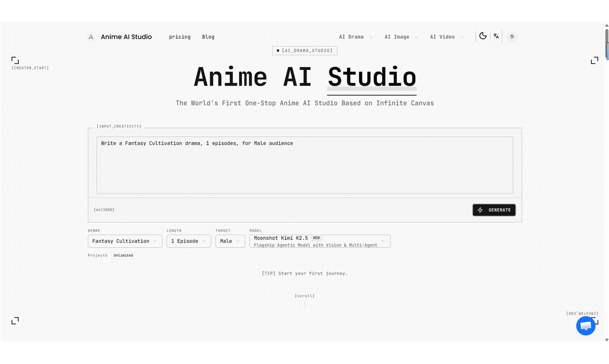This screenshot has width=609, height=364.
Task: Click the Unlimited projects badge
Action: [x=123, y=255]
